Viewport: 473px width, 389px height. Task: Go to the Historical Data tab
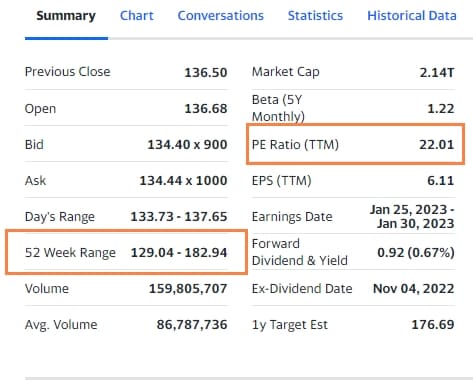coord(412,16)
